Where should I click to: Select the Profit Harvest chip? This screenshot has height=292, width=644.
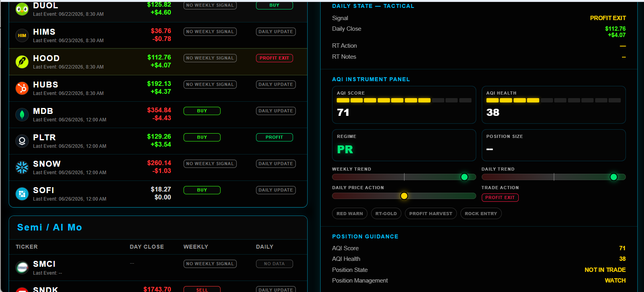[x=431, y=214]
